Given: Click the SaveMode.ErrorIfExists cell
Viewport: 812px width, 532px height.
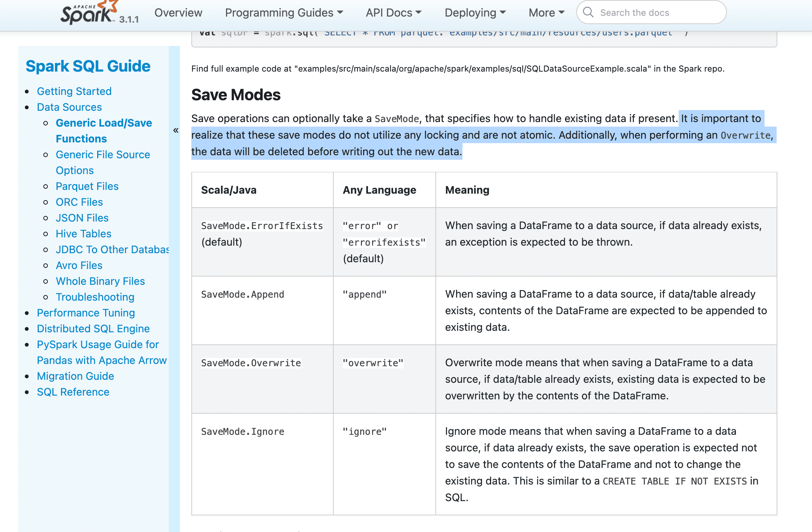Looking at the screenshot, I should pos(262,242).
